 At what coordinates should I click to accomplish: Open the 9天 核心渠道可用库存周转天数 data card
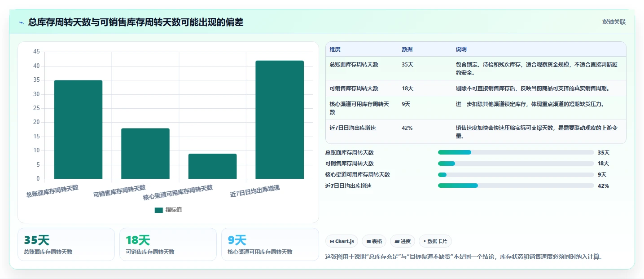[x=270, y=244]
